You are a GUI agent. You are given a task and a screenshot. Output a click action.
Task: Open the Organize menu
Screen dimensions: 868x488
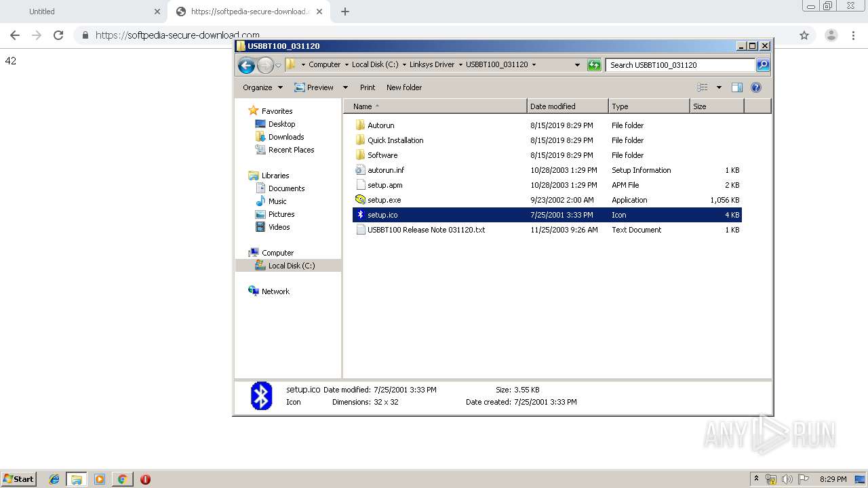(x=262, y=87)
